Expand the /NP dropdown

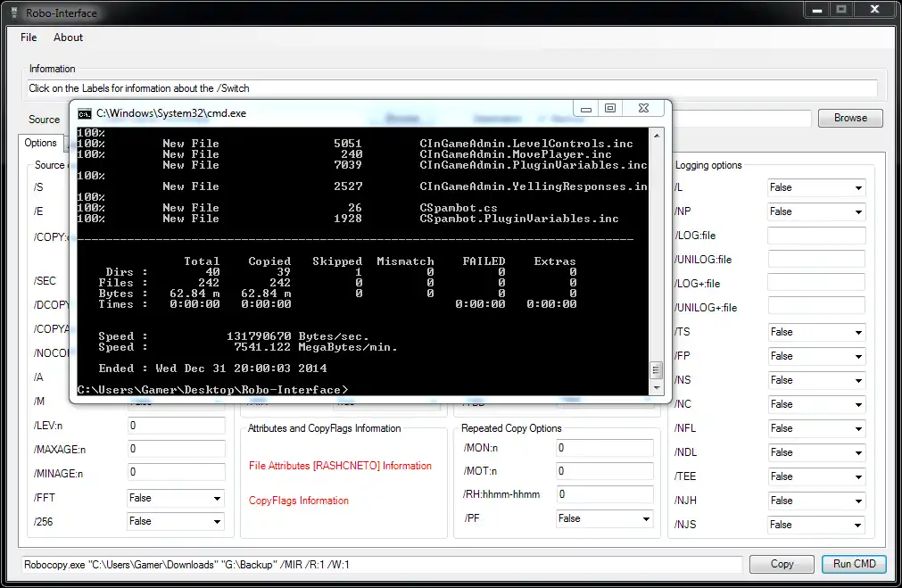[x=816, y=211]
